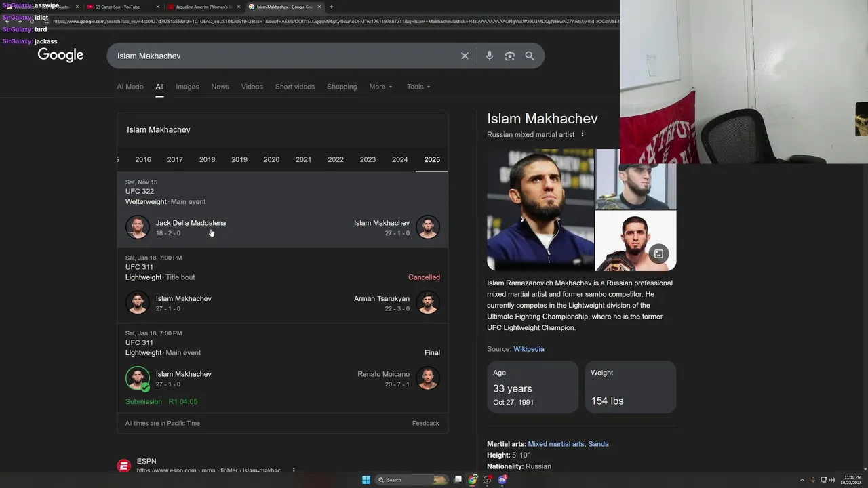Open Makhachev photo in black cap
The image size is (868, 488).
[635, 179]
